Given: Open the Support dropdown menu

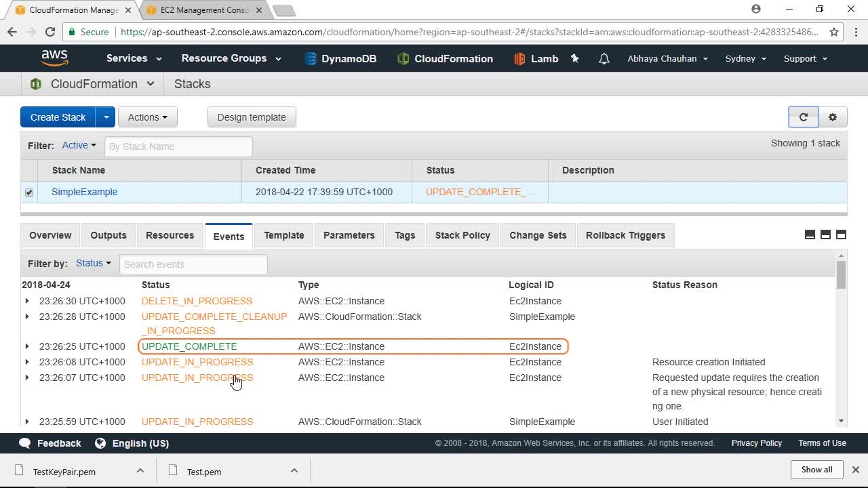Looking at the screenshot, I should click(806, 58).
